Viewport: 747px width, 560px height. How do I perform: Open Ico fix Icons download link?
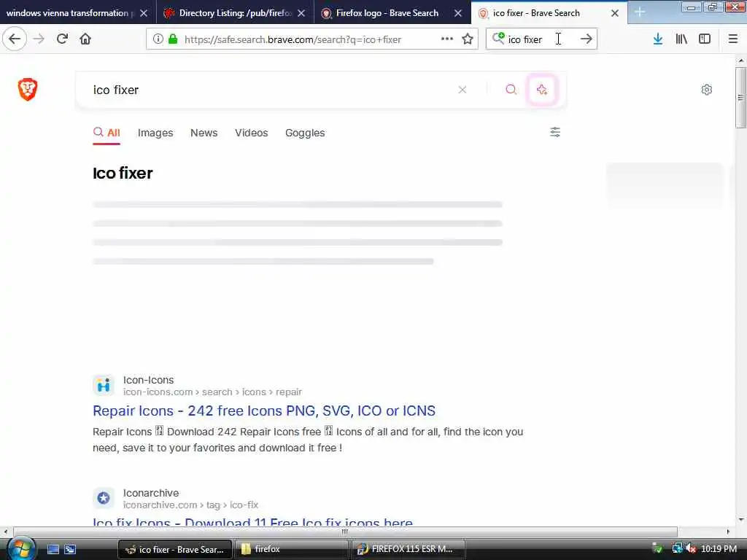(252, 522)
